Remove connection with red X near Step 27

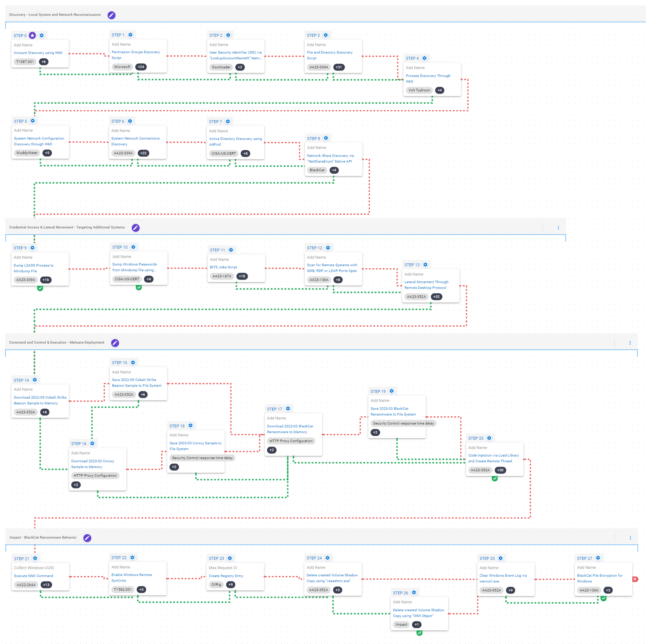coord(635,579)
